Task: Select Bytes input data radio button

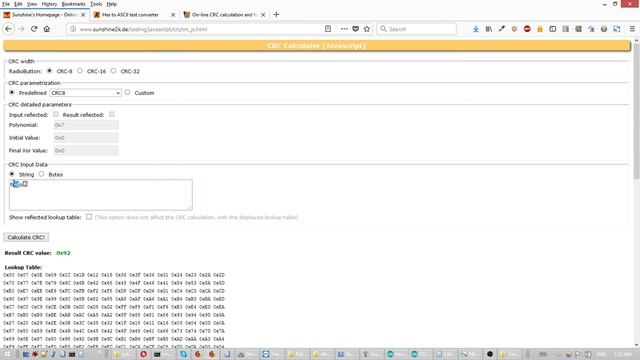Action: point(41,174)
